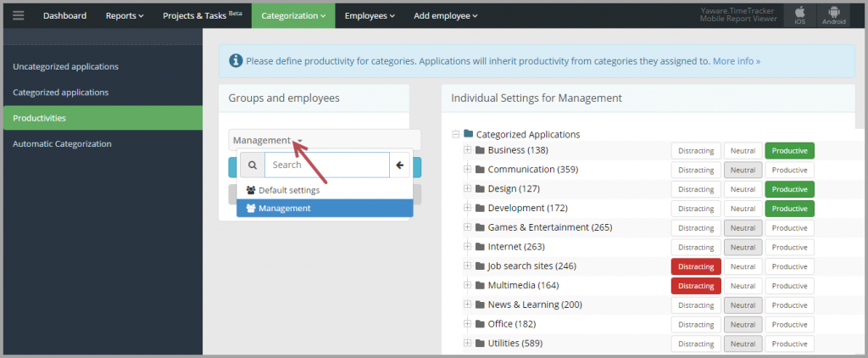Image resolution: width=868 pixels, height=358 pixels.
Task: Click the Multimedia folder icon
Action: (x=480, y=285)
